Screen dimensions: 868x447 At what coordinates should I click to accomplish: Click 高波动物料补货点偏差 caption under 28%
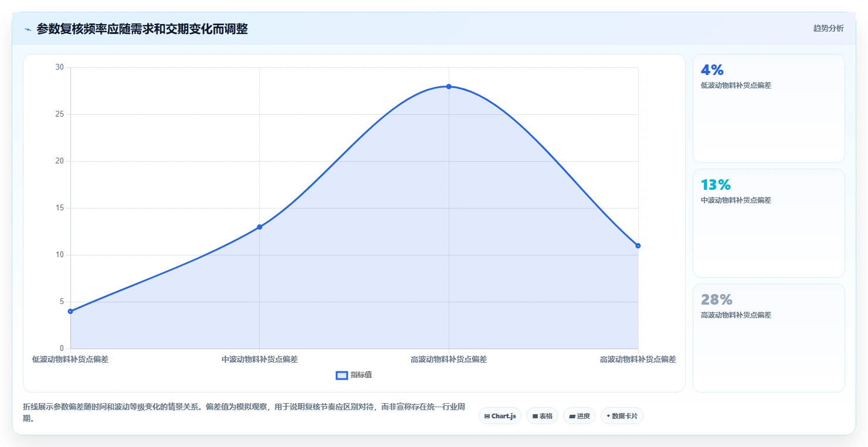coord(736,315)
